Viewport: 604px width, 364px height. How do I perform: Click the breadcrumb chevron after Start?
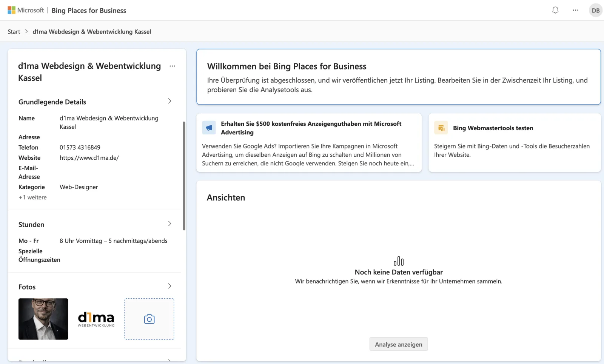click(x=26, y=31)
